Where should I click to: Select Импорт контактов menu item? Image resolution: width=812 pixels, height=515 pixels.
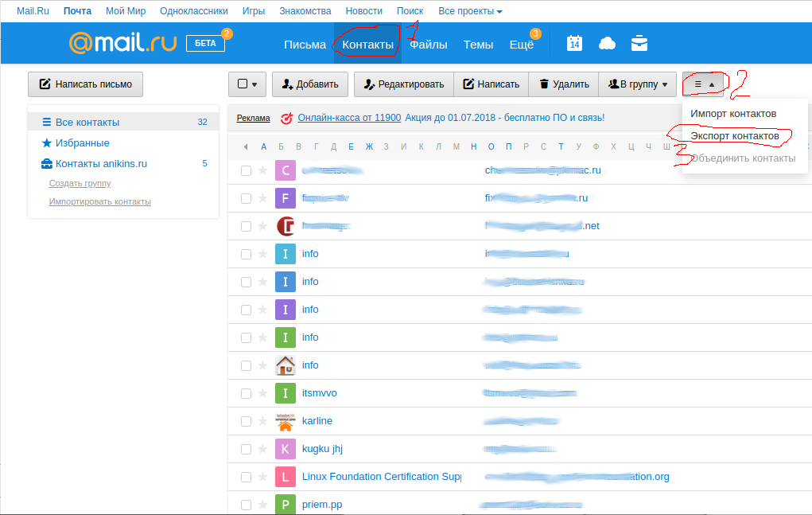point(733,114)
